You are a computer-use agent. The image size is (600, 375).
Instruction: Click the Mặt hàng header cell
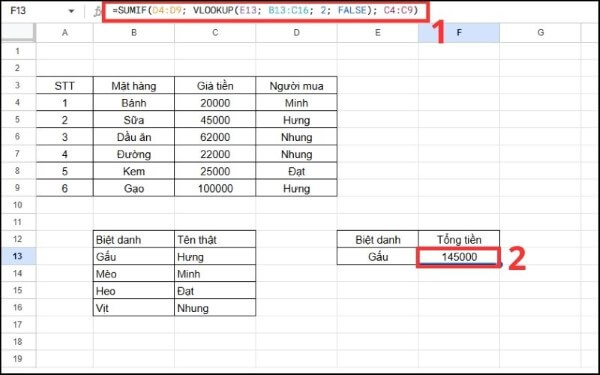point(134,86)
